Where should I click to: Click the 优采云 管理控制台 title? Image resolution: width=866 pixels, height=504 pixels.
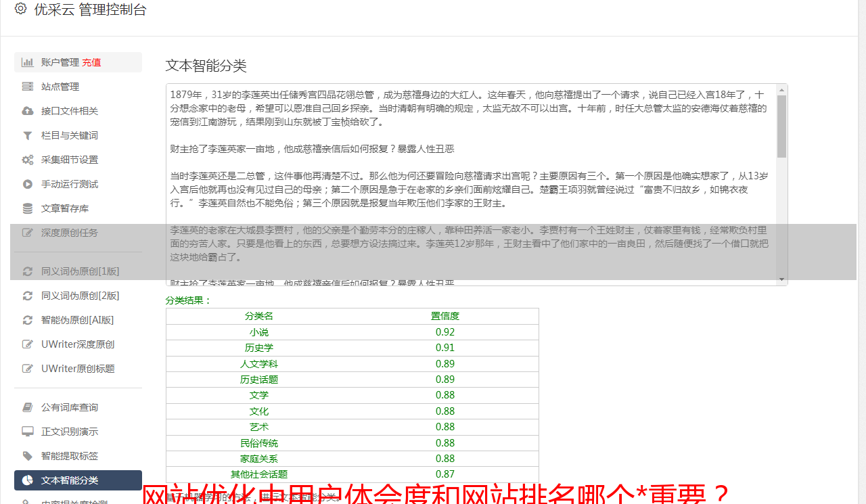[90, 9]
